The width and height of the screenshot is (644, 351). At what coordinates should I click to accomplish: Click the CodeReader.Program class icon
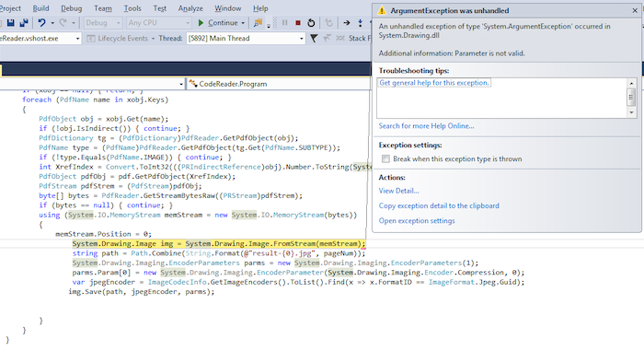click(x=192, y=84)
